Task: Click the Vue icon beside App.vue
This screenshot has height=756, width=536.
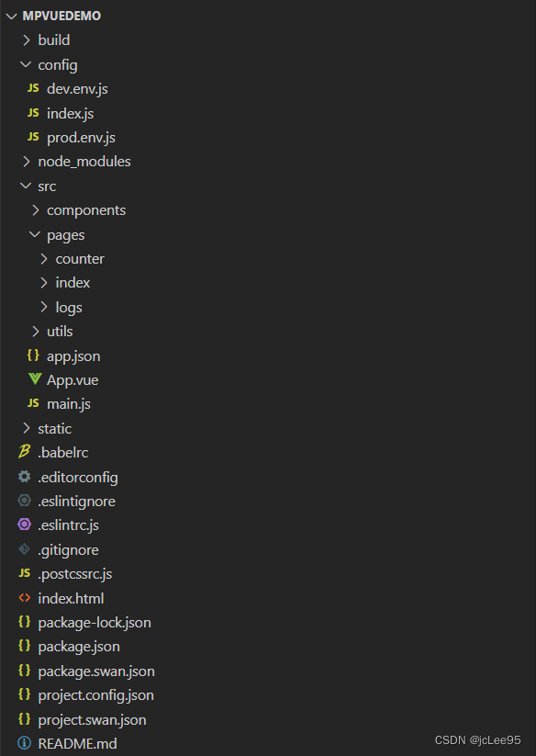Action: pos(35,379)
